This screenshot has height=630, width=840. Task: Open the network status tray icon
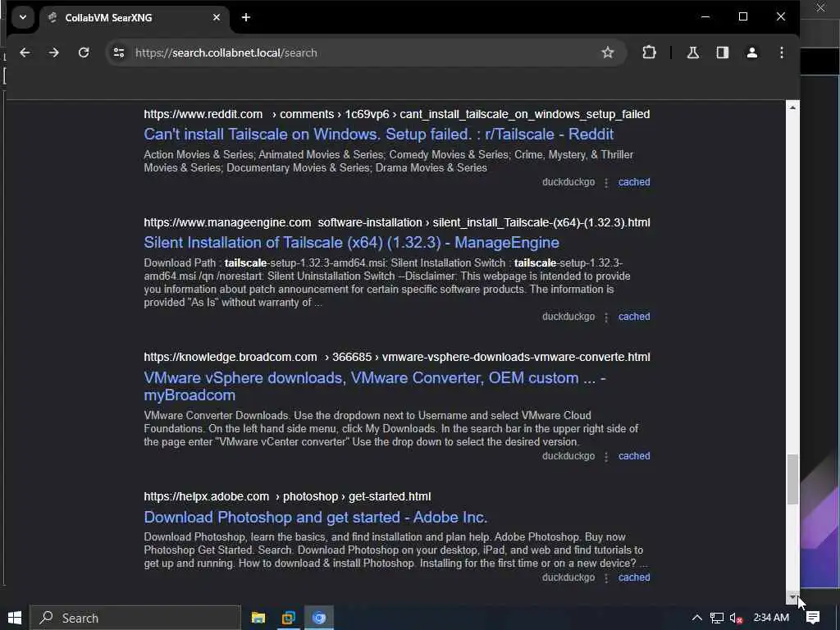[x=717, y=618]
